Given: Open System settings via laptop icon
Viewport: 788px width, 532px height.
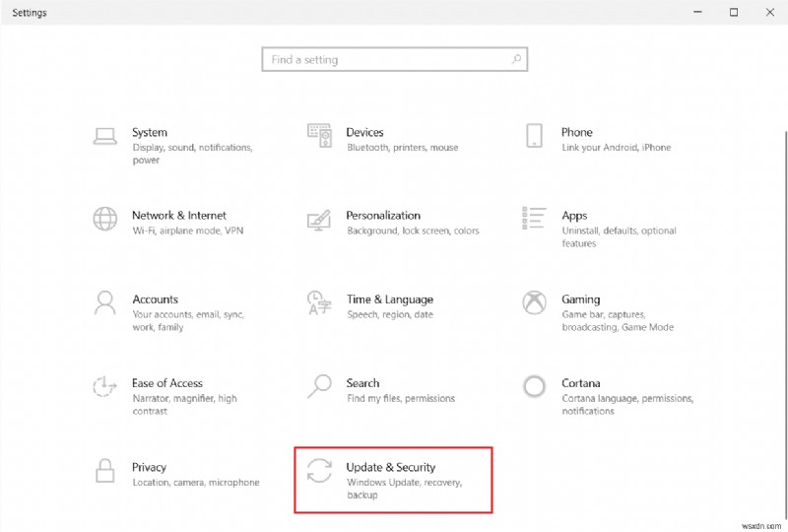Looking at the screenshot, I should [x=104, y=135].
